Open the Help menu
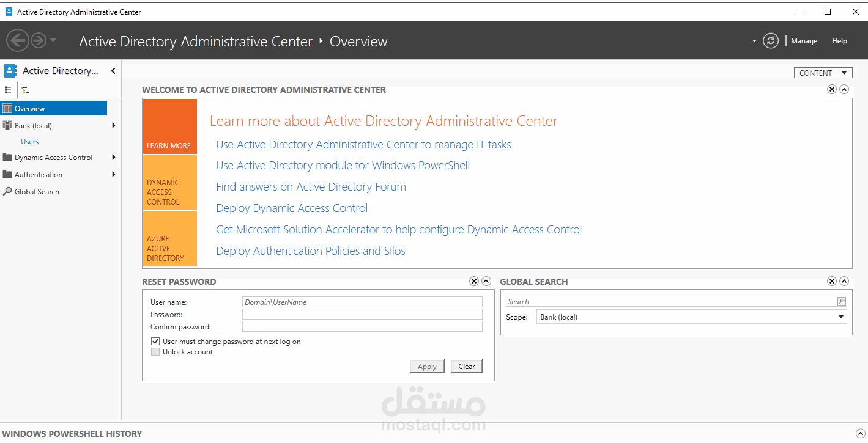 coord(839,41)
